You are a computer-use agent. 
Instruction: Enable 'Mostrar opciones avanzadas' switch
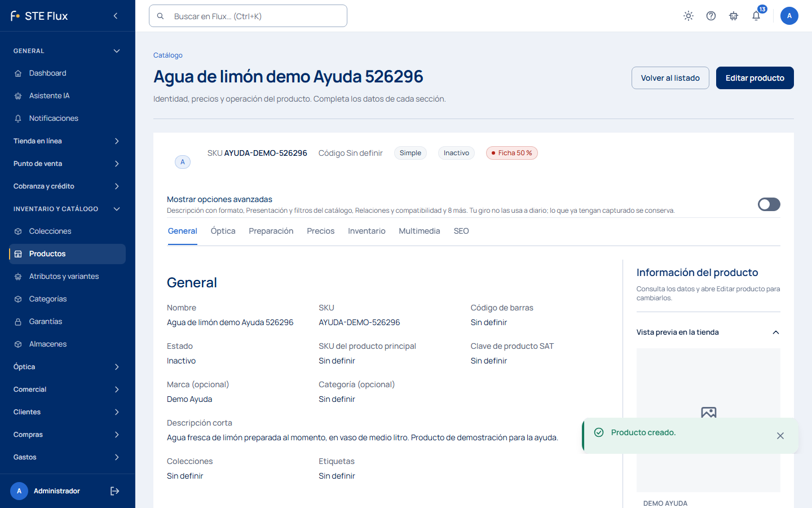(769, 204)
